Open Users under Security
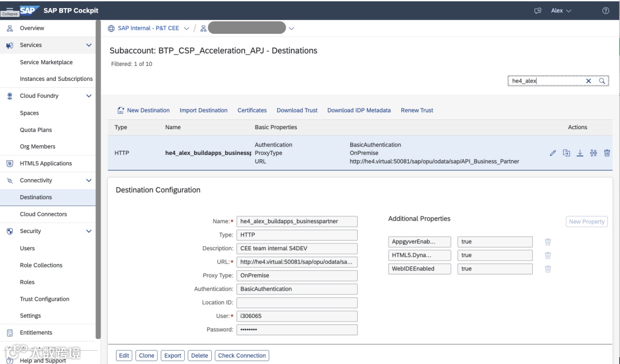Image resolution: width=620 pixels, height=364 pixels. (28, 248)
